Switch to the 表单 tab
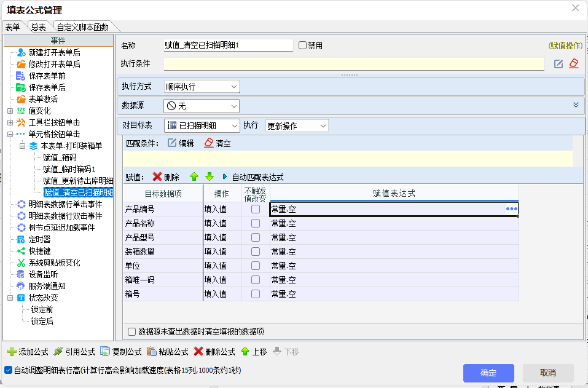 [x=13, y=26]
